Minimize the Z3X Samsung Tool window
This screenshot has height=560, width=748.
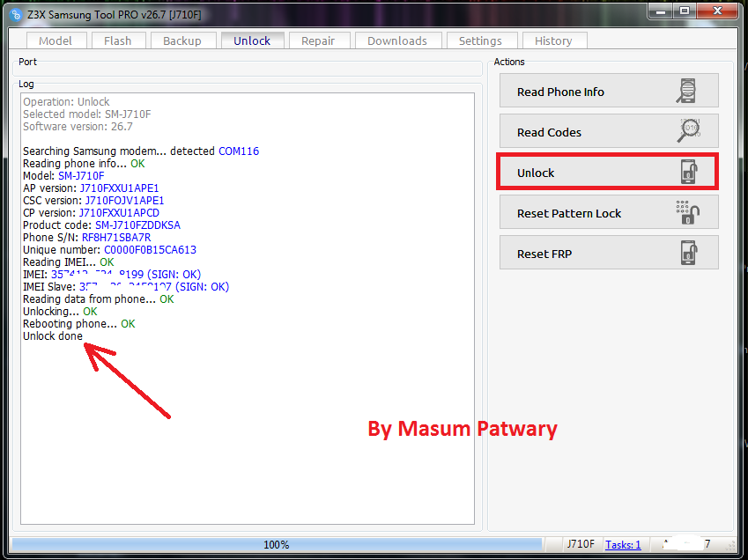pos(661,11)
